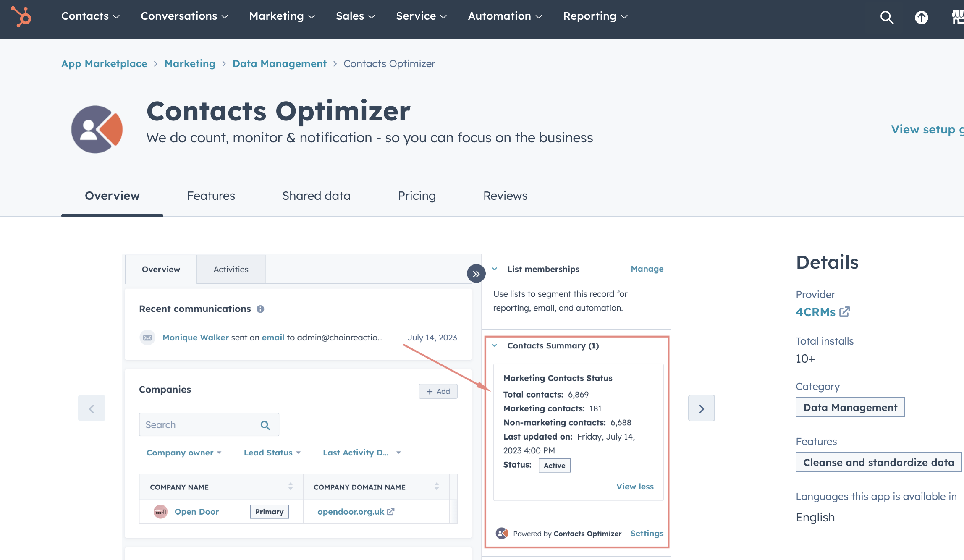Collapse sidebar with double-chevron button
Screen dimensions: 964x560
coord(476,274)
